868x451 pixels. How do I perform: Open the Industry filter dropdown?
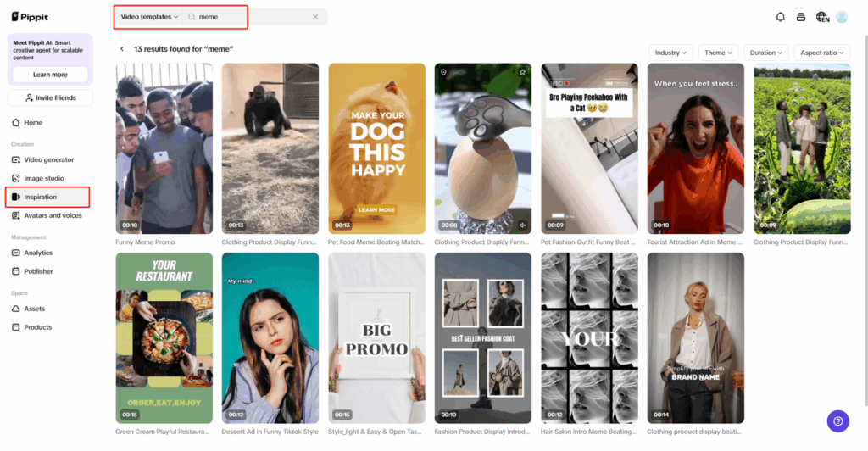point(670,53)
